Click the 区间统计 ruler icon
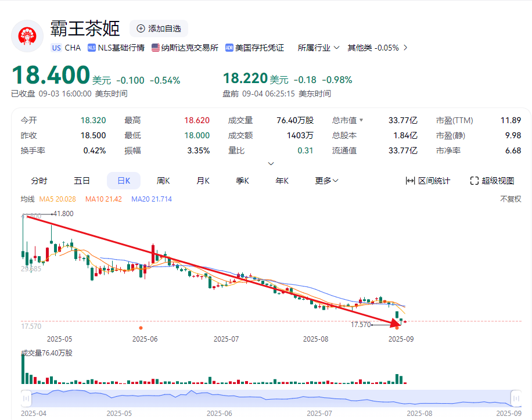532x420 pixels. click(410, 181)
